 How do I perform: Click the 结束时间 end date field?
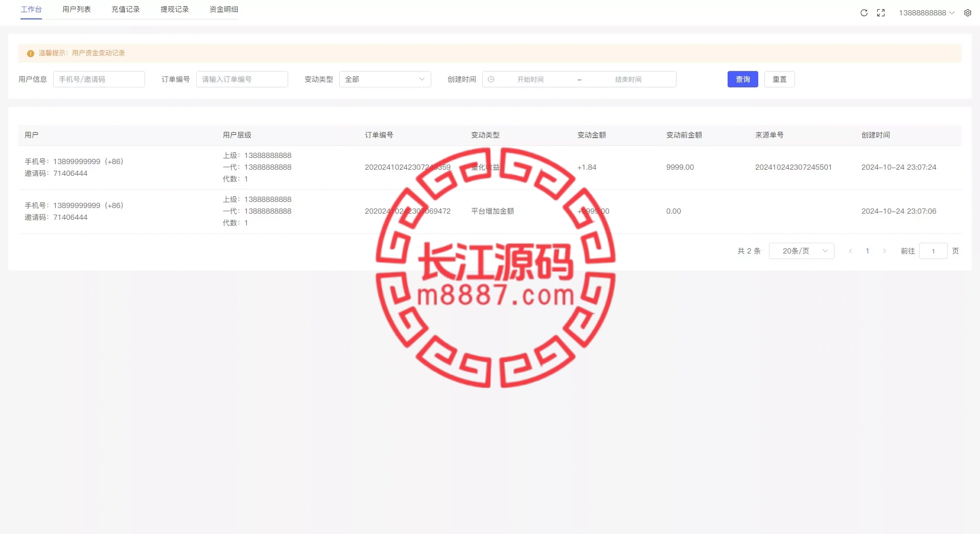[628, 79]
